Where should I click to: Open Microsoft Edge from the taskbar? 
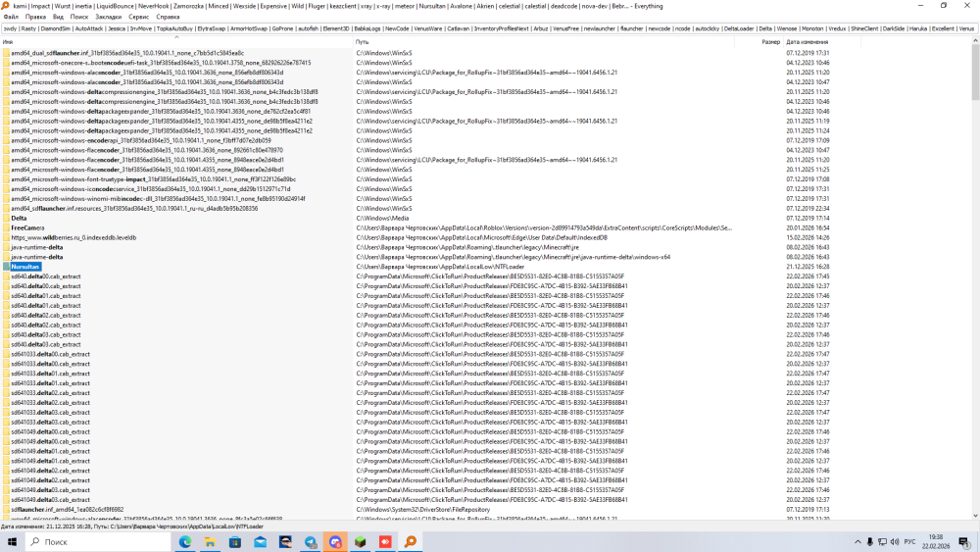point(185,542)
